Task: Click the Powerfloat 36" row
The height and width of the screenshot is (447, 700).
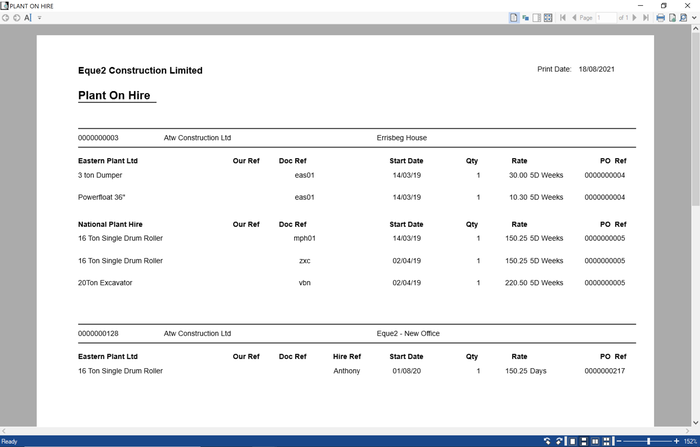Action: 352,197
